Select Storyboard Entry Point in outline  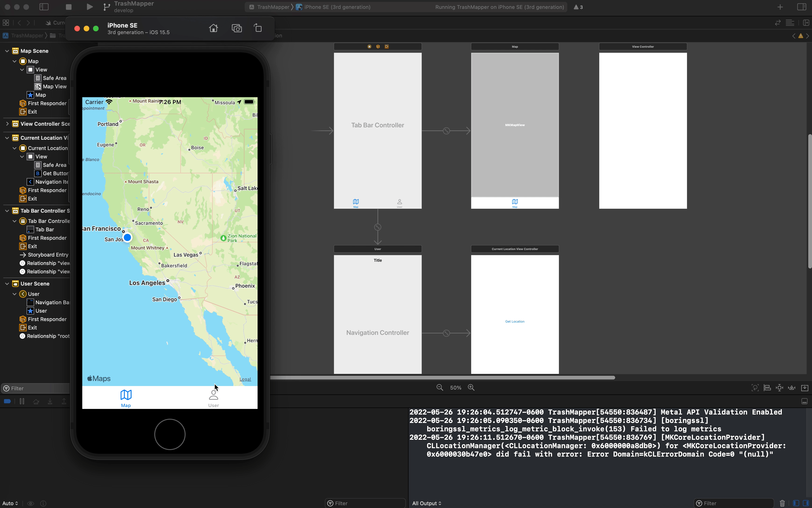[44, 255]
